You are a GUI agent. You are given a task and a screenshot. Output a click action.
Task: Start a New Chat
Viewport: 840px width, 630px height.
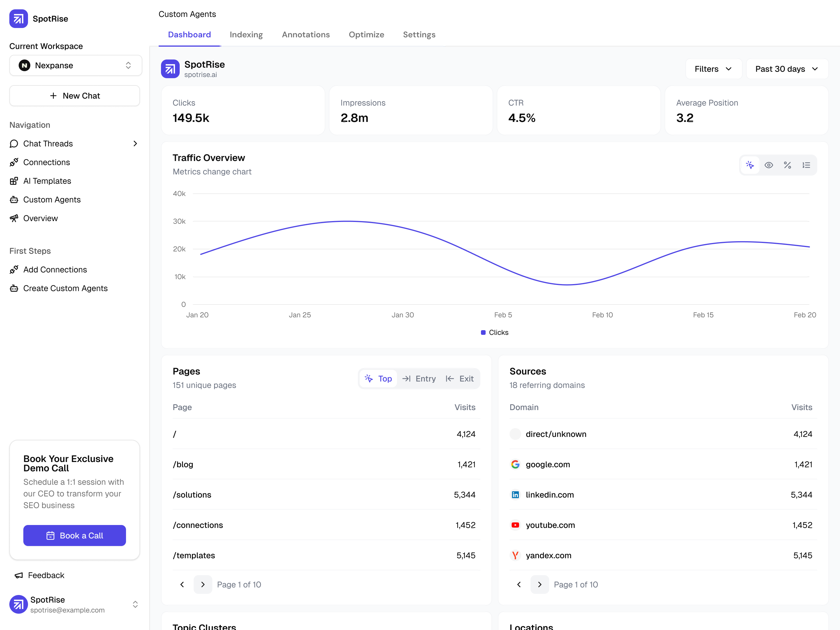75,96
